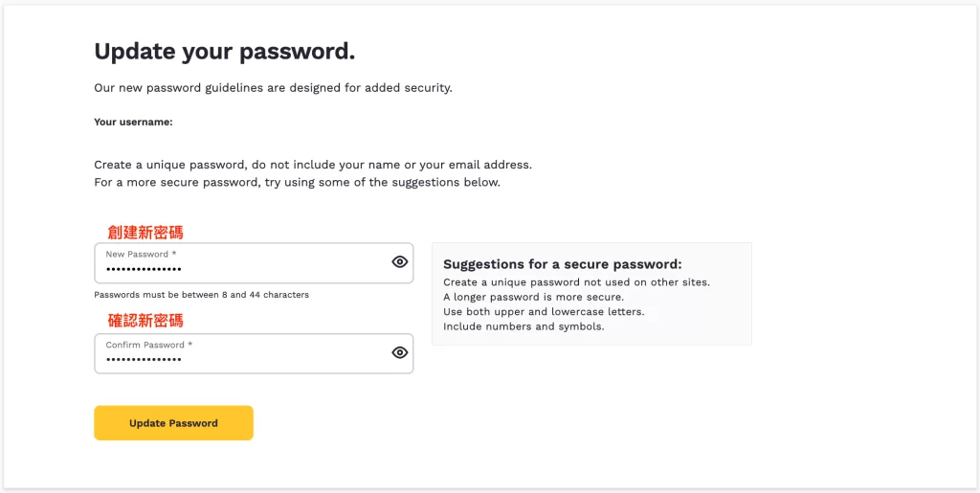The height and width of the screenshot is (493, 980).
Task: Click 'Create a unique password not used' suggestion
Action: [577, 281]
